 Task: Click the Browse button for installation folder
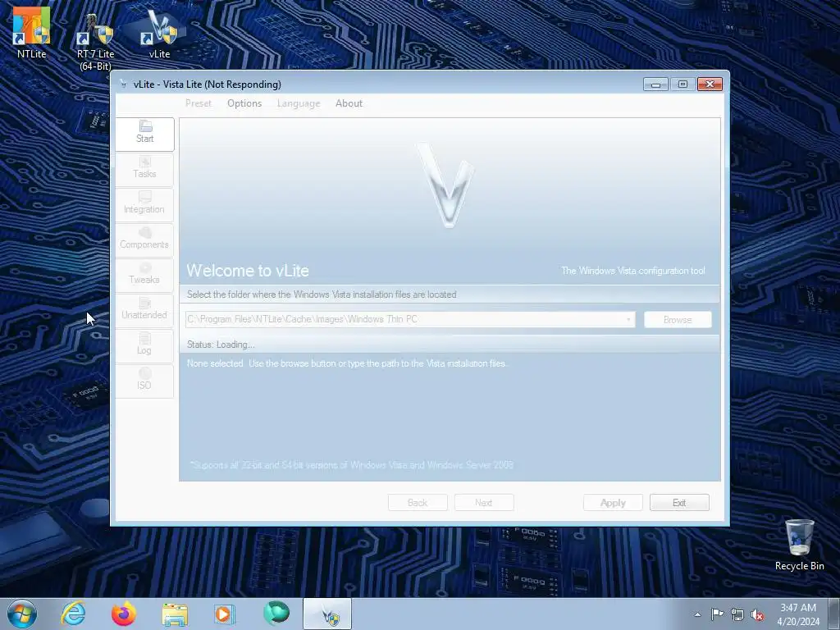pos(678,320)
